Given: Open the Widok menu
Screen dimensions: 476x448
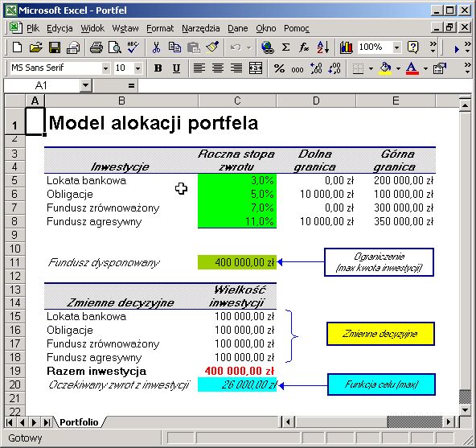Looking at the screenshot, I should [92, 28].
